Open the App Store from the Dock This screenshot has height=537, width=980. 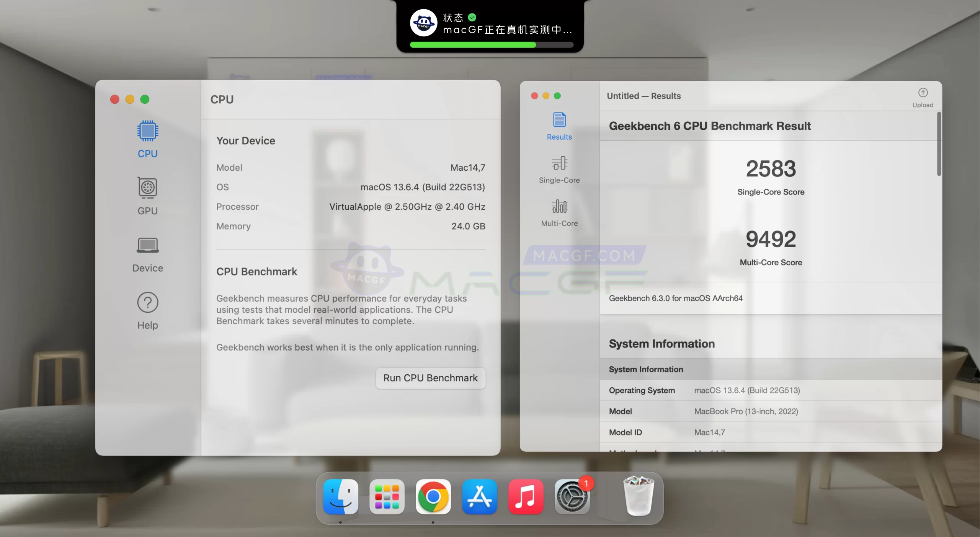tap(479, 497)
